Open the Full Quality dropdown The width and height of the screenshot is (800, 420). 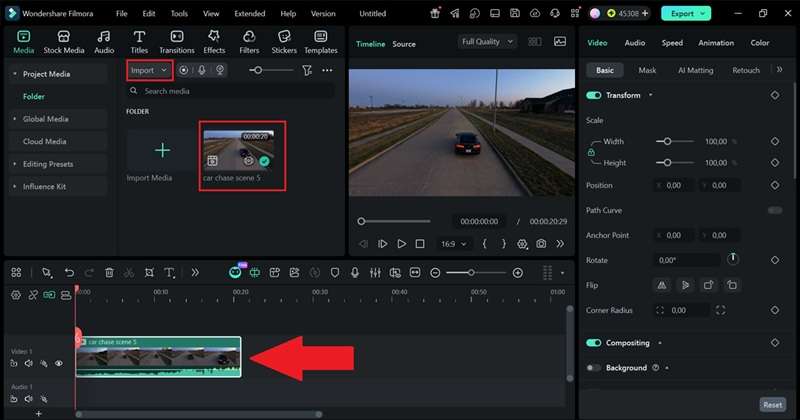pos(487,42)
